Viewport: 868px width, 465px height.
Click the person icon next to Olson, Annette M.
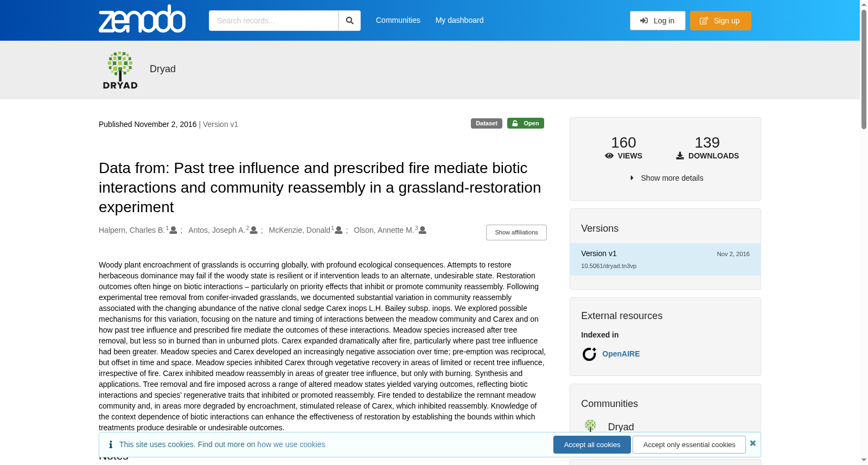click(423, 231)
